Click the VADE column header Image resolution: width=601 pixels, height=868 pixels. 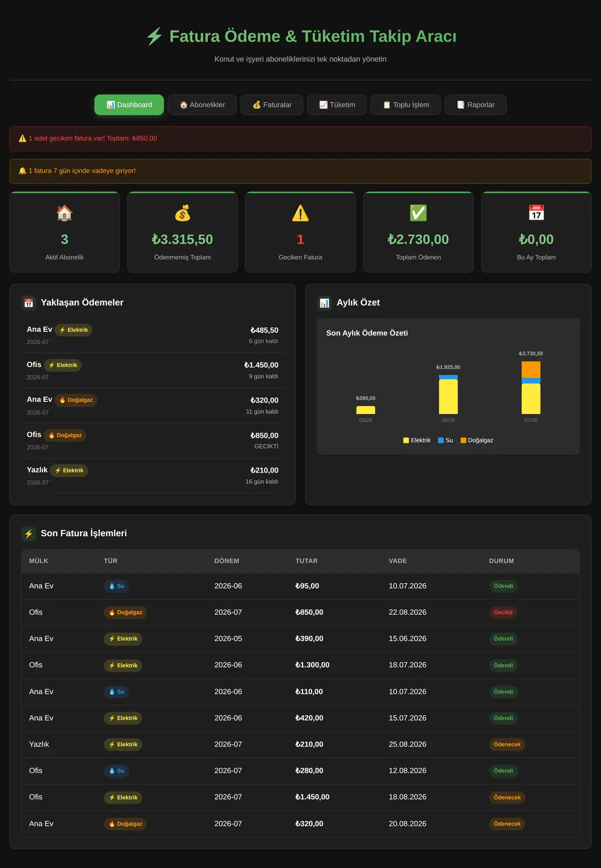[398, 561]
